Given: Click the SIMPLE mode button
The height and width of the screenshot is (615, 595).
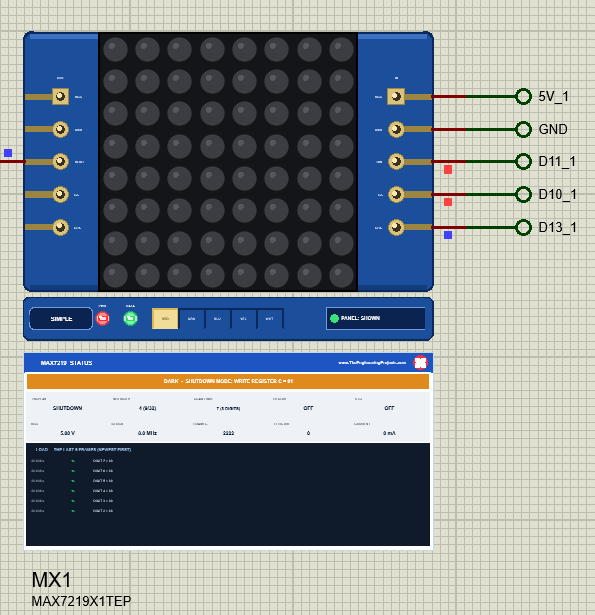Looking at the screenshot, I should tap(61, 318).
